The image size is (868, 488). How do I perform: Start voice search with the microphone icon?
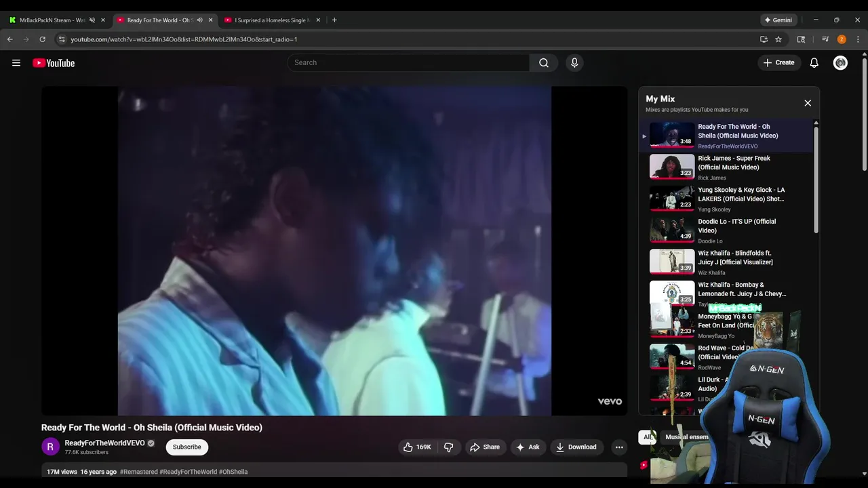click(x=574, y=62)
